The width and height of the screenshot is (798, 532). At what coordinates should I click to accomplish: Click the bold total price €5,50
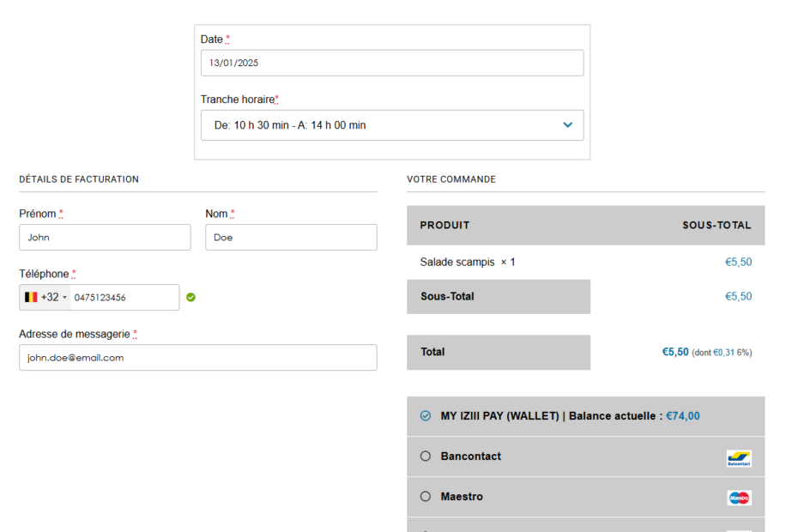click(x=674, y=352)
